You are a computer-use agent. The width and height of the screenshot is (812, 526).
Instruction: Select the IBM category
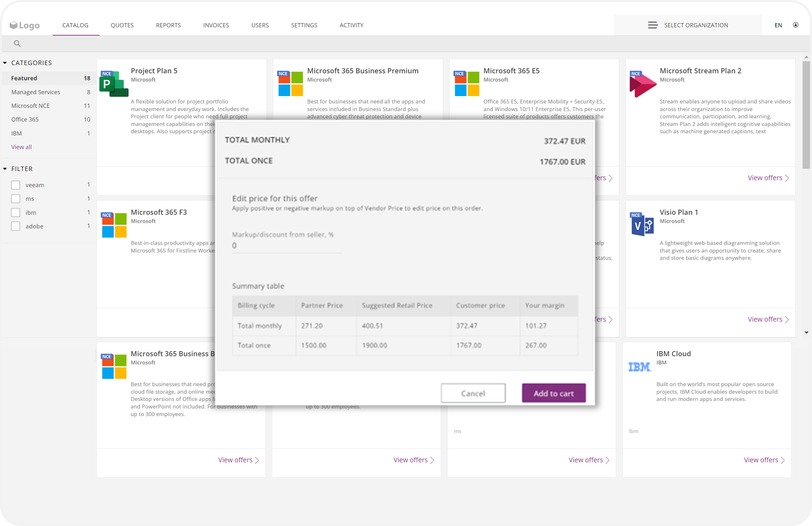[49, 133]
